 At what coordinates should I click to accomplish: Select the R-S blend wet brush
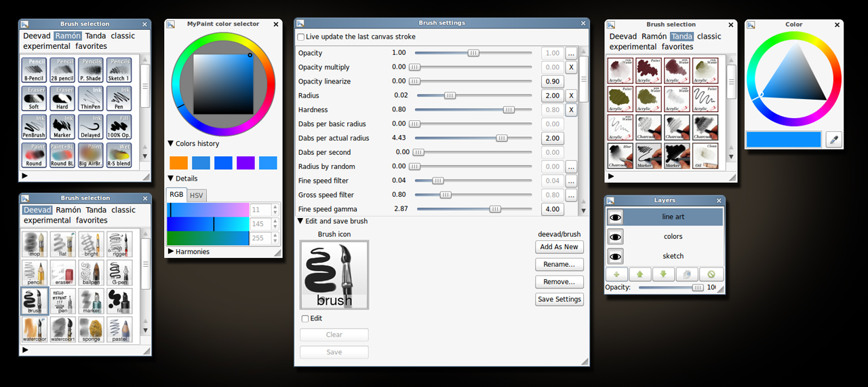pyautogui.click(x=119, y=155)
